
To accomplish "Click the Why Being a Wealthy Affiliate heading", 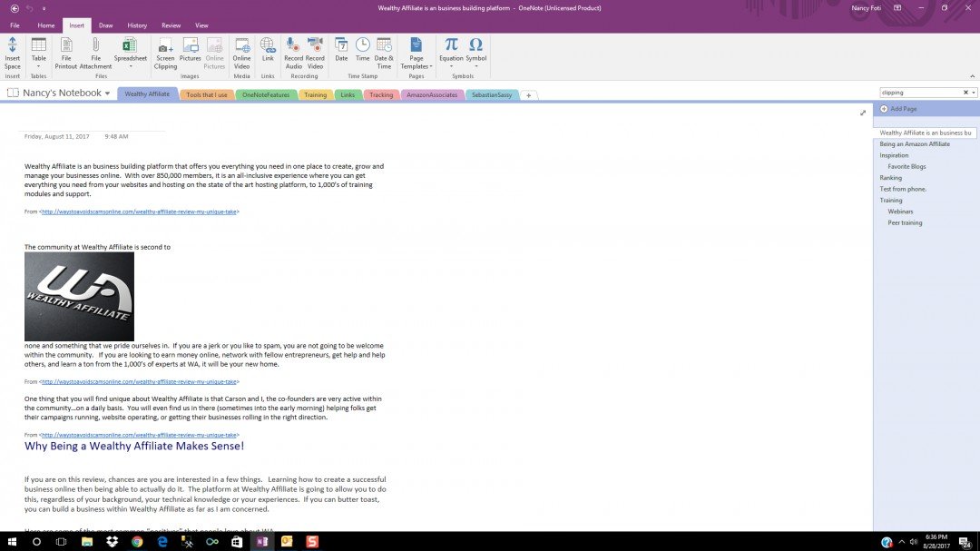I will (x=134, y=446).
